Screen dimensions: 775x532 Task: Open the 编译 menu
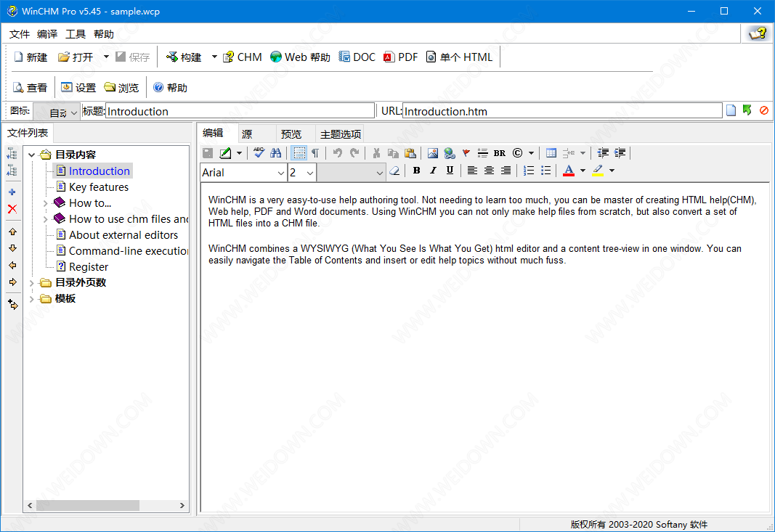click(x=47, y=34)
